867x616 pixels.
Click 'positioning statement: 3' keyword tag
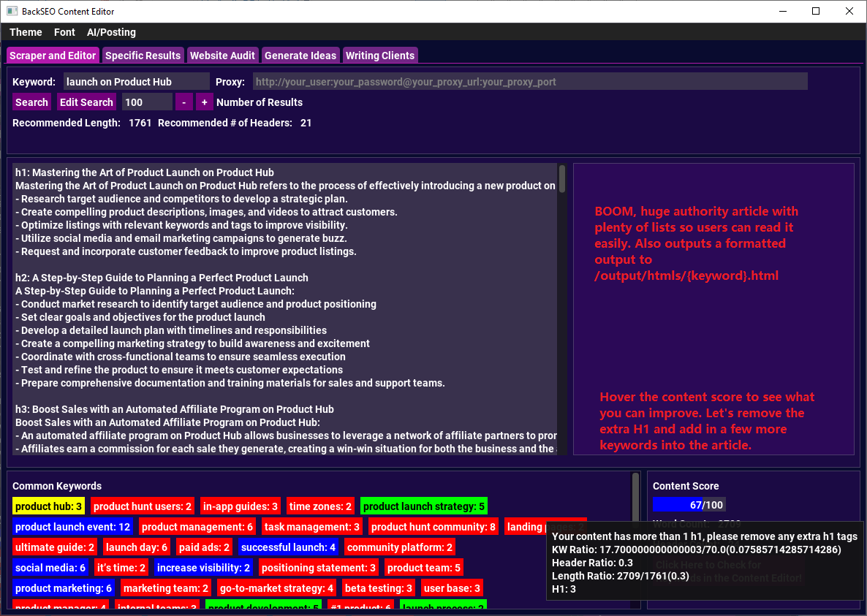pos(319,568)
